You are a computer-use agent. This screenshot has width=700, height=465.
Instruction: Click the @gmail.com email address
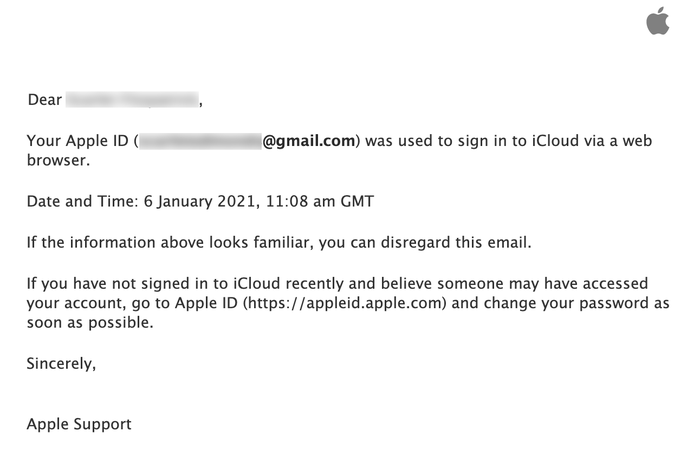coord(308,141)
